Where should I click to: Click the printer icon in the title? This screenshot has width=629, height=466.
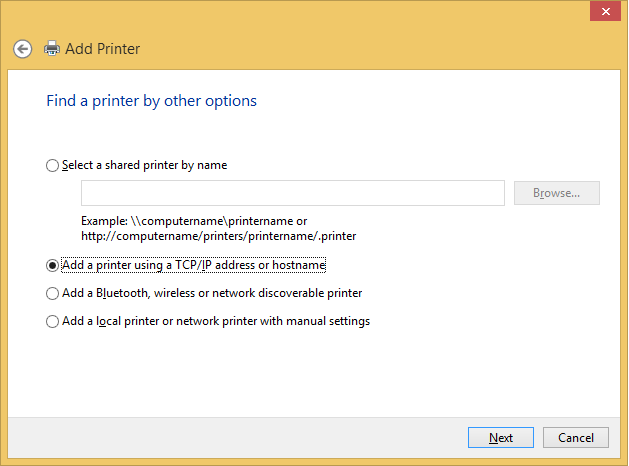(x=52, y=48)
